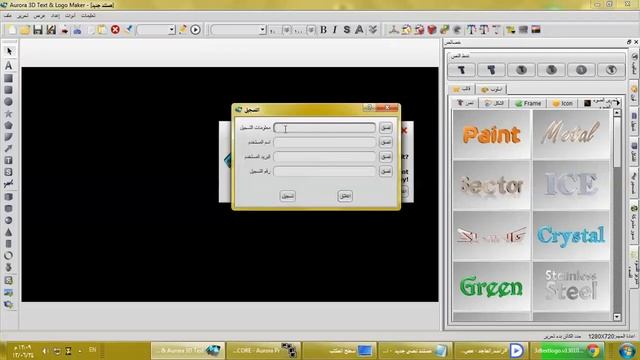Screen dimensions: 640x360
Task: Apply the Stainless Steel text style
Action: click(571, 287)
